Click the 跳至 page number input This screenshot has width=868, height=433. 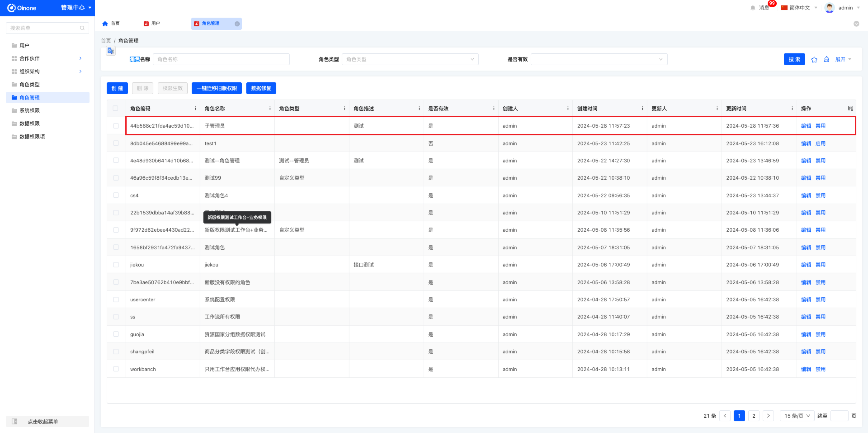click(839, 415)
